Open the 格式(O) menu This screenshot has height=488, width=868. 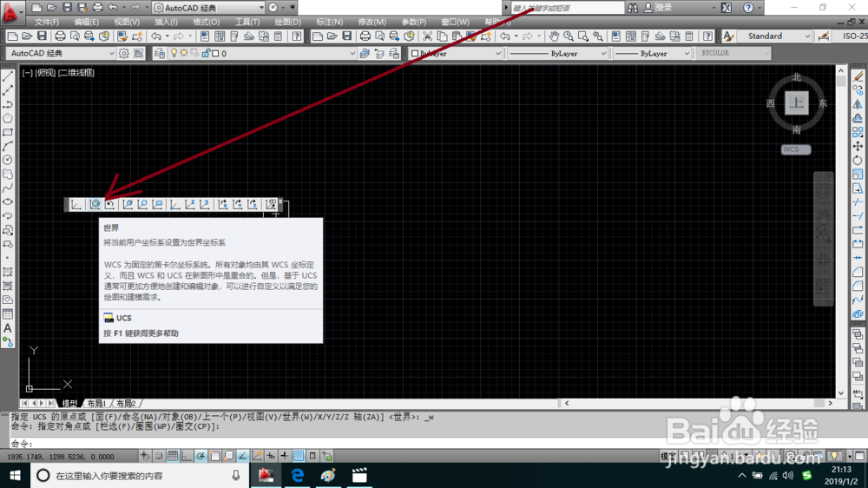[x=206, y=23]
